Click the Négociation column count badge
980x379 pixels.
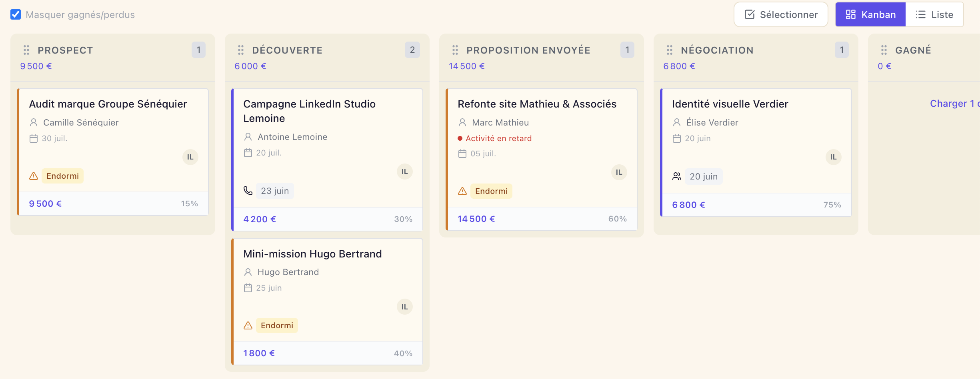pos(842,50)
